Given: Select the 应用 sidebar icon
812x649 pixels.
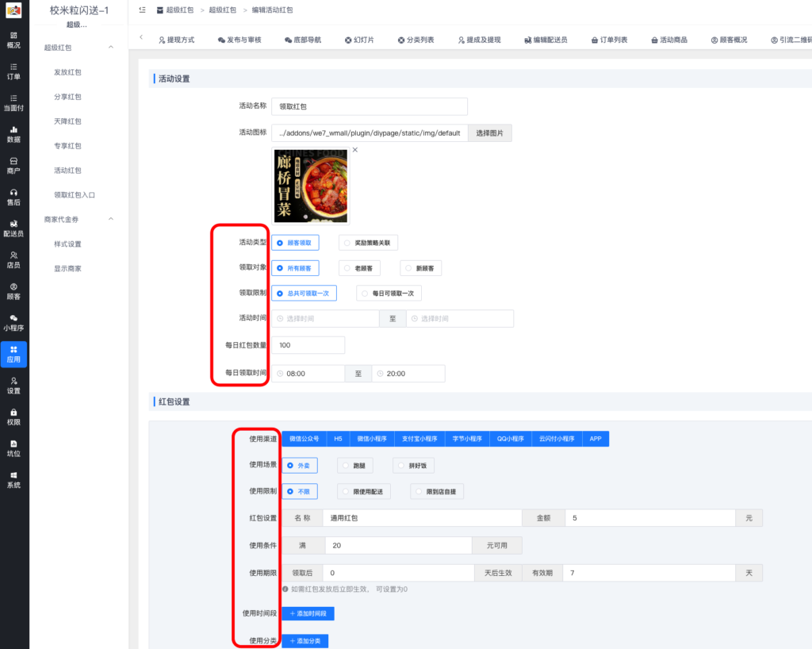Looking at the screenshot, I should 14,354.
